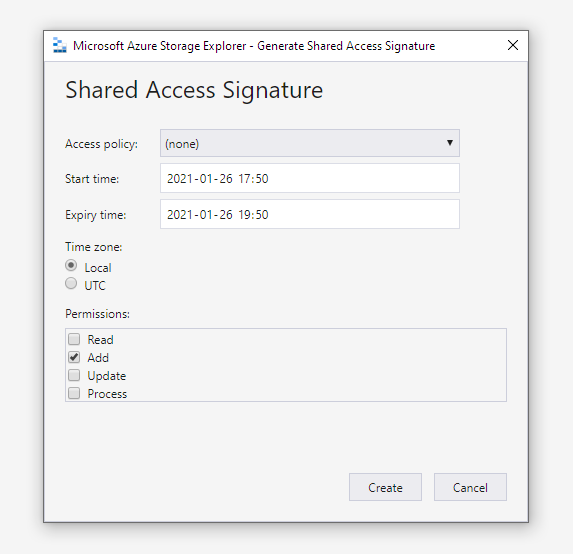Click the Expiry time input field
The image size is (573, 554).
310,214
